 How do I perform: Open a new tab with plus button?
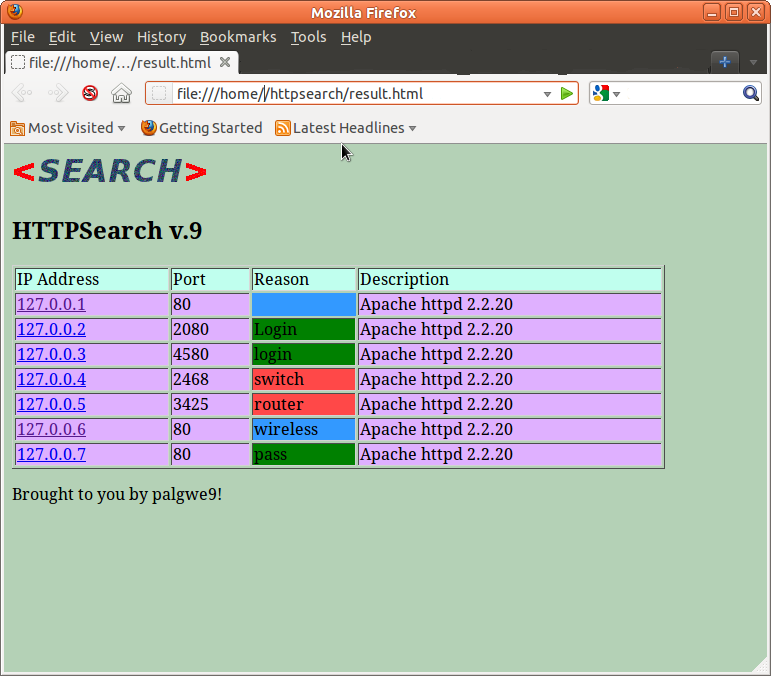(x=724, y=62)
